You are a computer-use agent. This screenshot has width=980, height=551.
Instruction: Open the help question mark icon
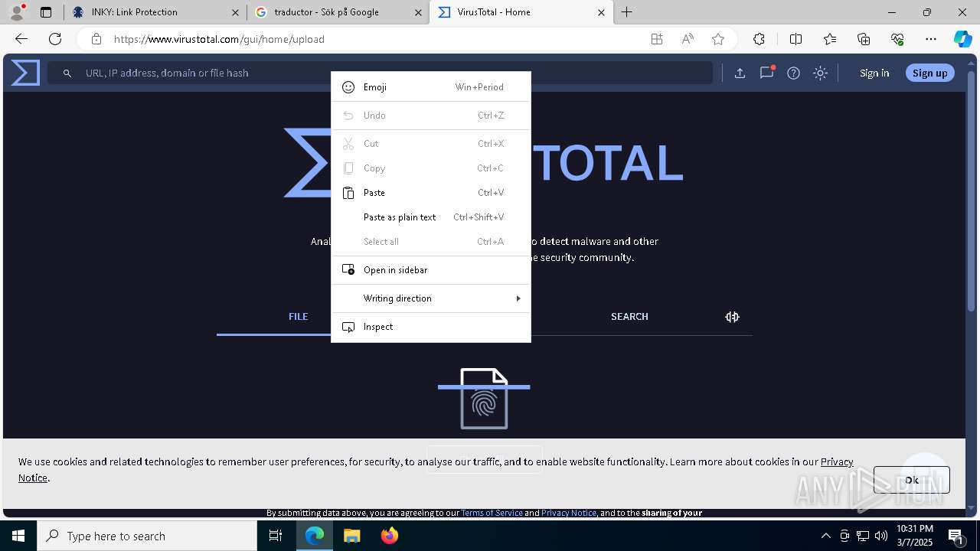coord(793,73)
